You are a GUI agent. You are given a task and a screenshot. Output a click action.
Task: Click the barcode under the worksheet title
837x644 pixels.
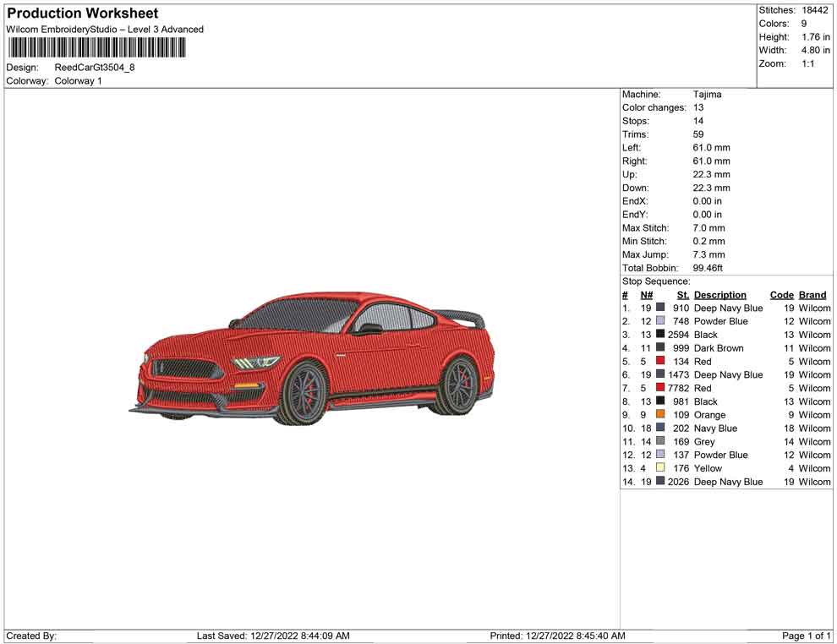click(96, 48)
